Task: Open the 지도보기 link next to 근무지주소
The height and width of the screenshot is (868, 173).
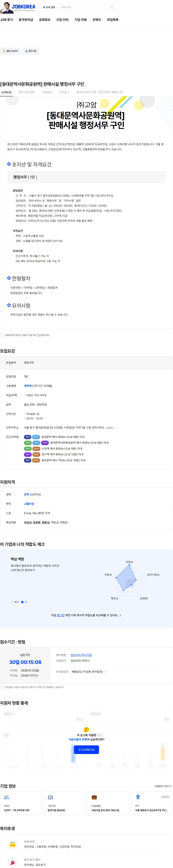Action: click(x=110, y=428)
